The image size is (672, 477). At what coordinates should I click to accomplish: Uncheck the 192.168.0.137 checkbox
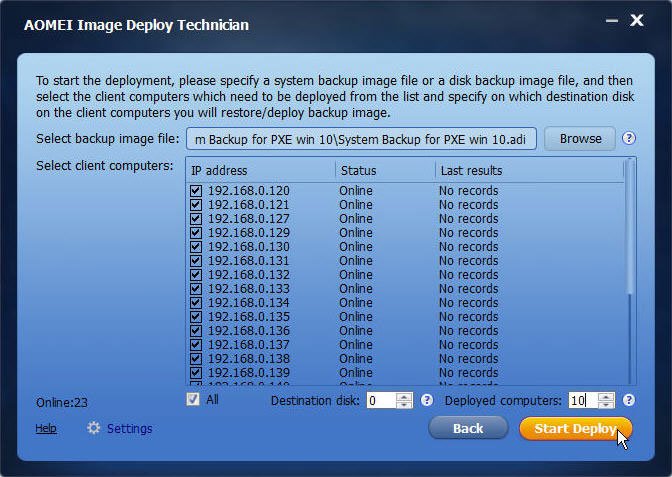click(x=196, y=345)
